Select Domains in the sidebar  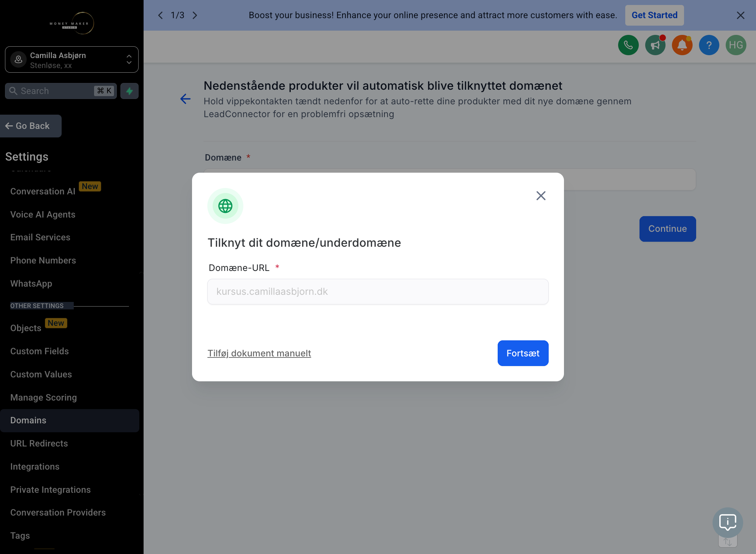pyautogui.click(x=69, y=420)
